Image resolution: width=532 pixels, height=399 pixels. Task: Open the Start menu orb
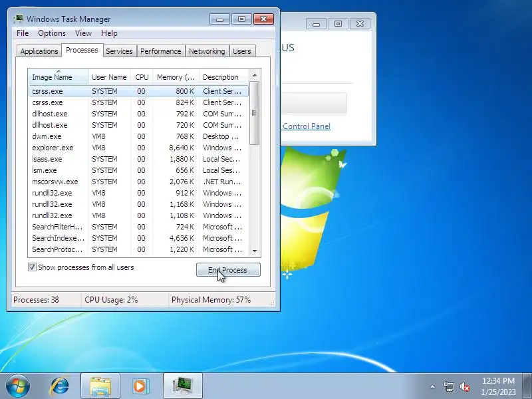[x=17, y=386]
